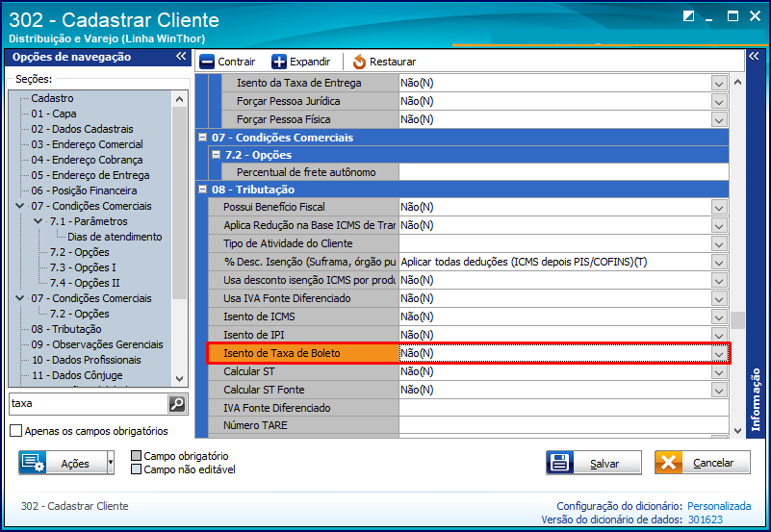Image resolution: width=771 pixels, height=532 pixels.
Task: Select 7.4 - Opções II tree item
Action: coord(85,283)
